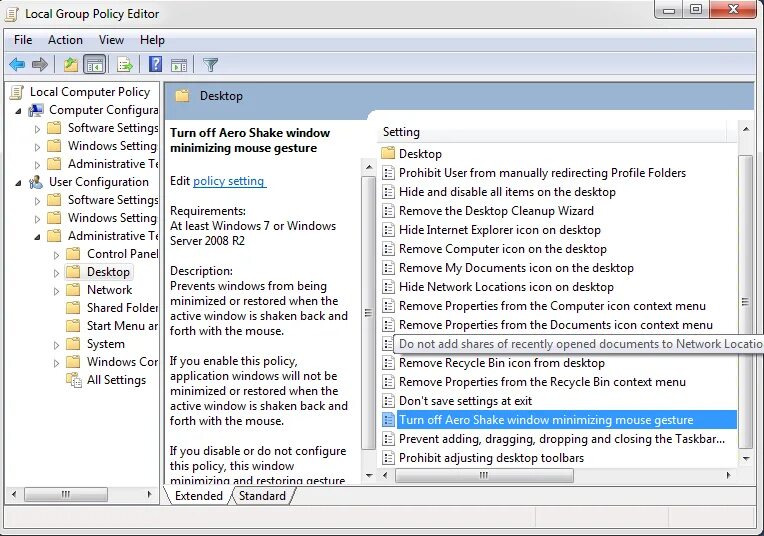Screen dimensions: 764x536
Task: Click settings list horizontal scrollbar right arrow
Action: click(x=728, y=475)
